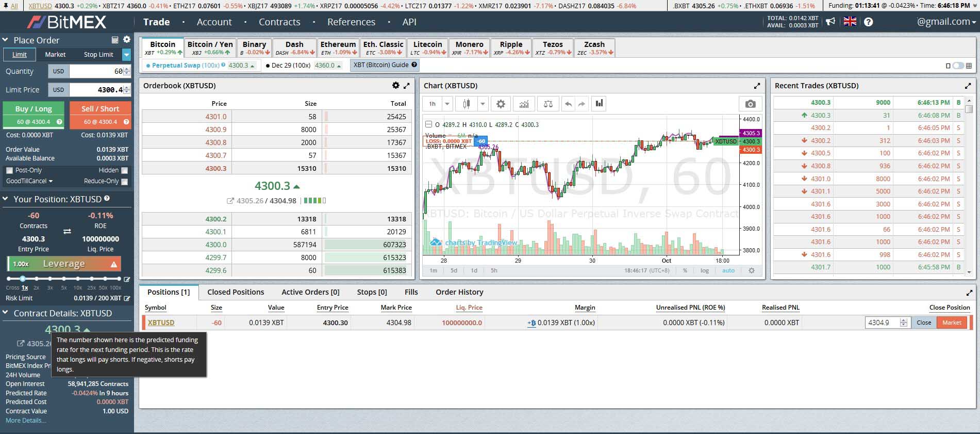Change language via UK flag icon
The width and height of the screenshot is (980, 434).
[x=850, y=22]
